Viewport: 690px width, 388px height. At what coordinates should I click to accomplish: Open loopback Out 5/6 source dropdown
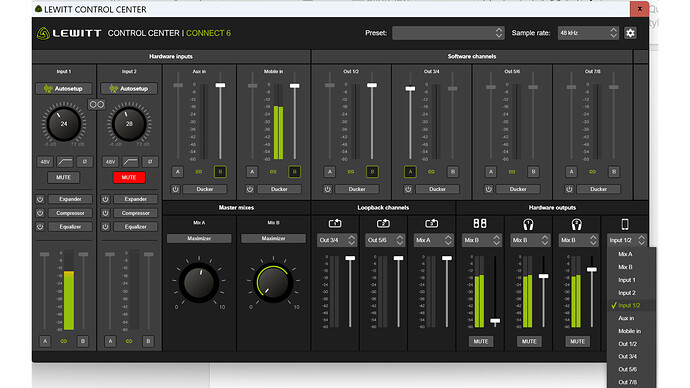click(x=385, y=240)
